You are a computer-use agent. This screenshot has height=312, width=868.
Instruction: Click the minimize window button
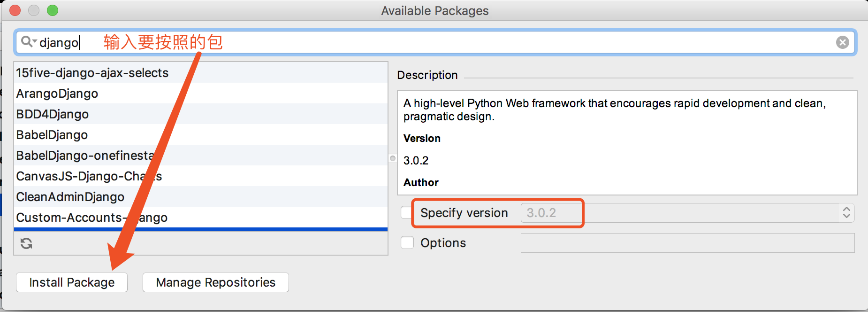point(34,10)
